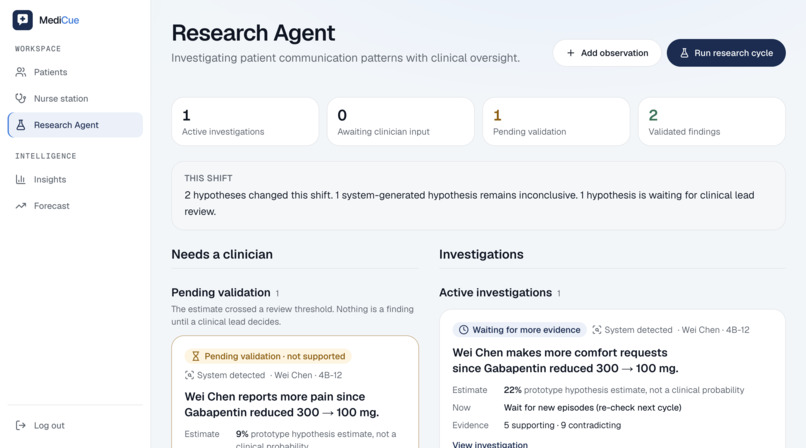Click the Needs a clinician heading
This screenshot has height=448, width=806.
(x=222, y=254)
